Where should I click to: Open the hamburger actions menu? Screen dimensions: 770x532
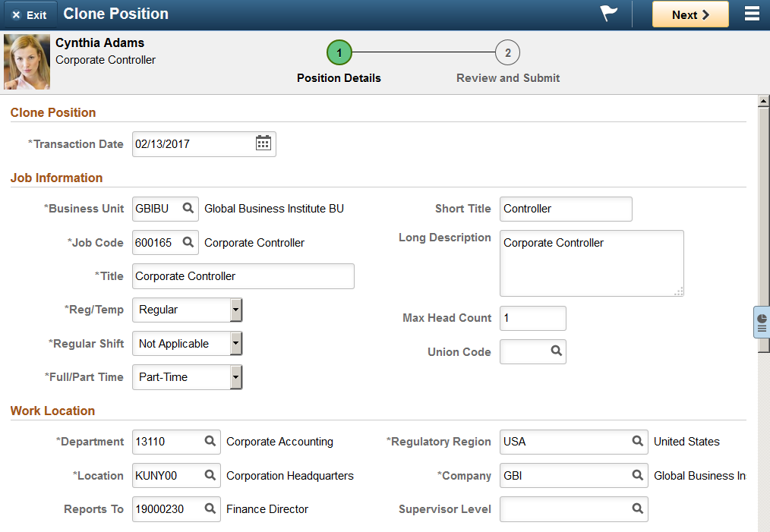tap(752, 14)
